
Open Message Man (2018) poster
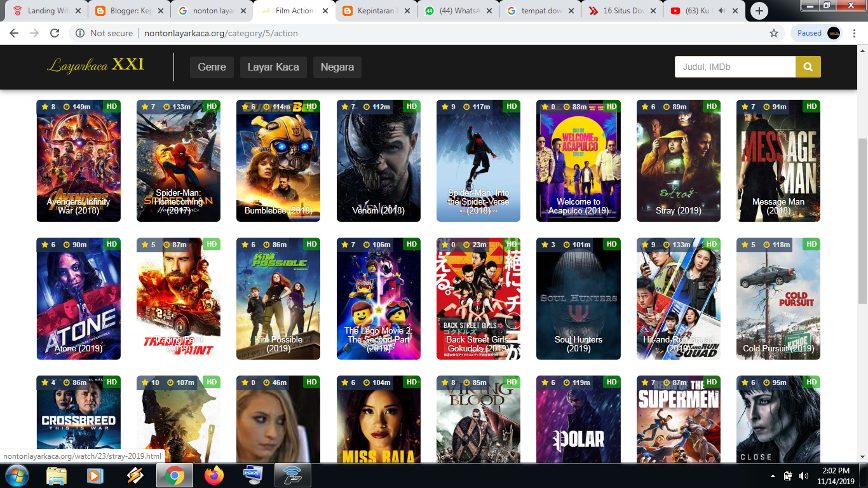(x=778, y=161)
